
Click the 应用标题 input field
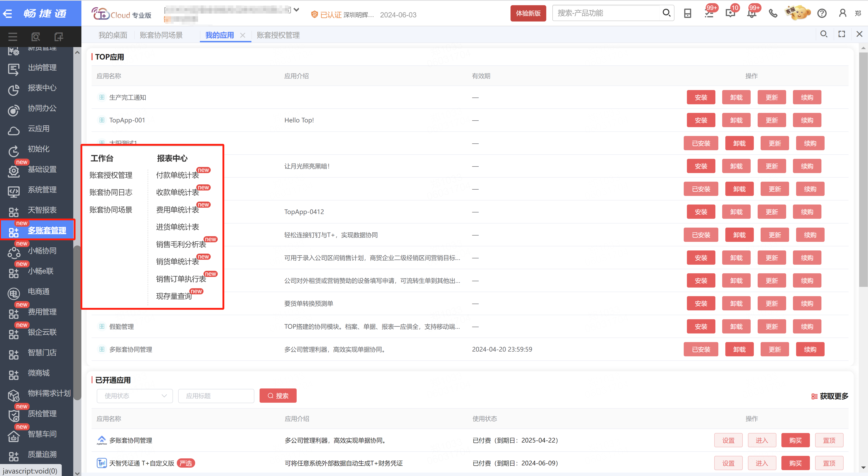click(x=216, y=396)
